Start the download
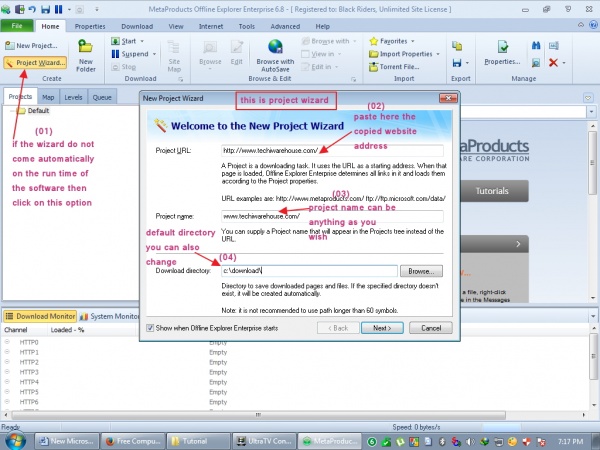Viewport: 600px width, 450px height. coord(124,41)
